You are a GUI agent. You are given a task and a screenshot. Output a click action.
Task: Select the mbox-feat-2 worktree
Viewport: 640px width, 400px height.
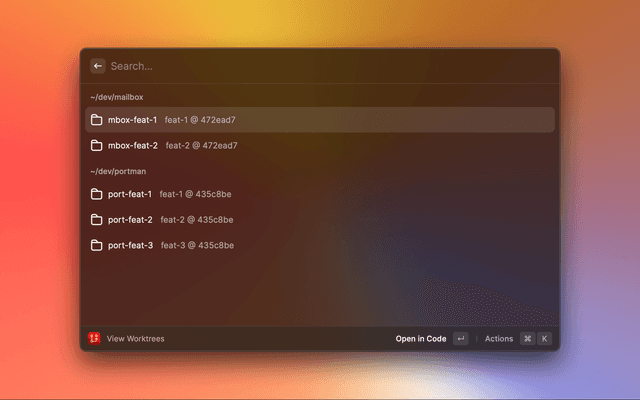pos(132,145)
